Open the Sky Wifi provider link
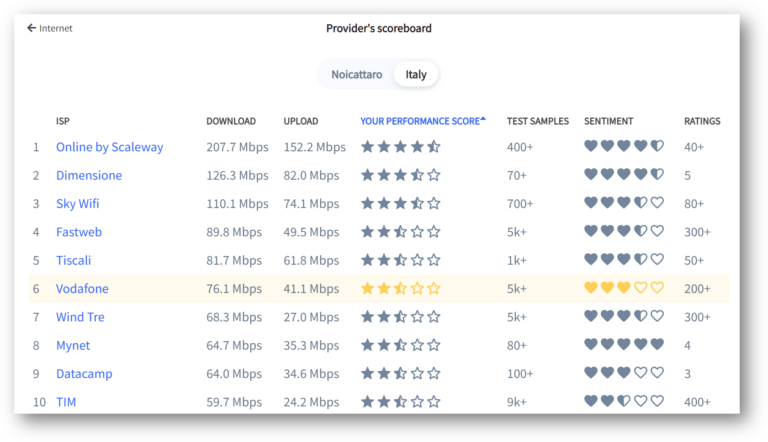 click(x=77, y=204)
